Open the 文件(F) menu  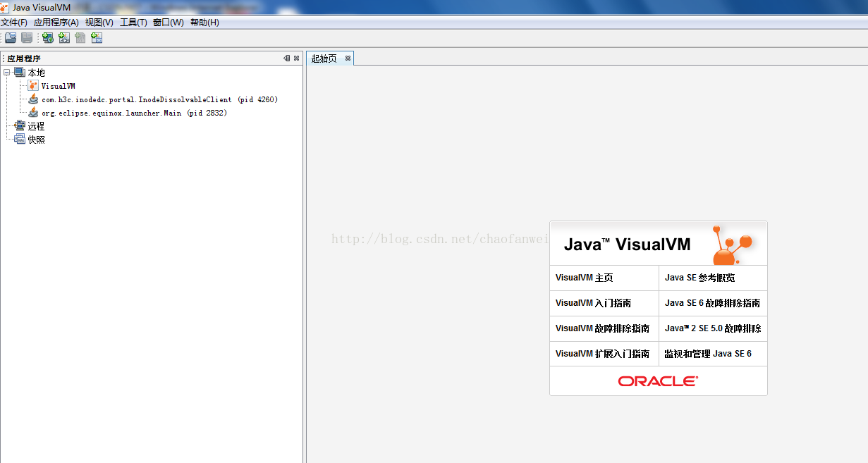tap(14, 23)
